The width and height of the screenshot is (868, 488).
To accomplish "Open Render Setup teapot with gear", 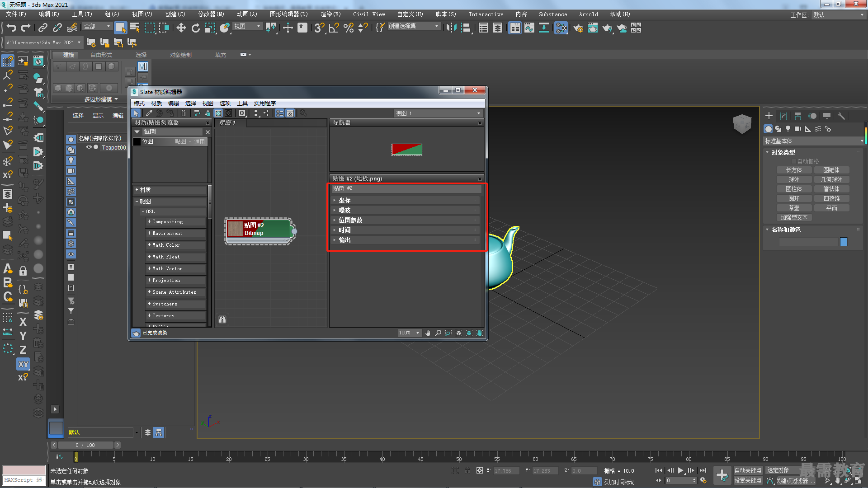I will pyautogui.click(x=578, y=28).
